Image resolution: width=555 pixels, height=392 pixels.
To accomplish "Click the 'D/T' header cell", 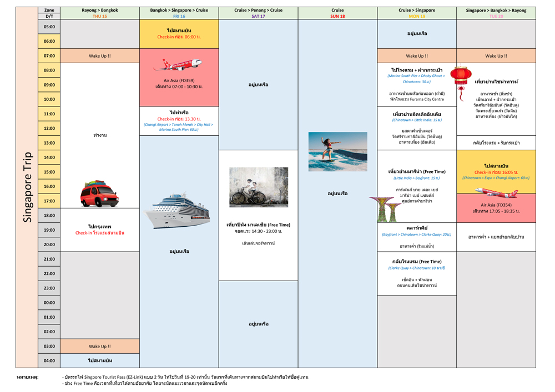I will (x=49, y=16).
